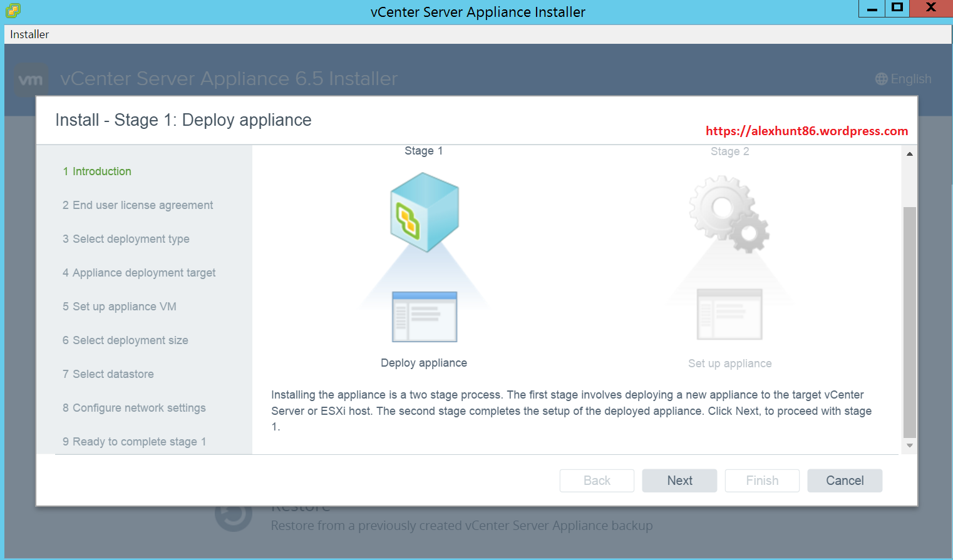This screenshot has height=560, width=953.
Task: Select step 1 Introduction in the sidebar
Action: (97, 171)
